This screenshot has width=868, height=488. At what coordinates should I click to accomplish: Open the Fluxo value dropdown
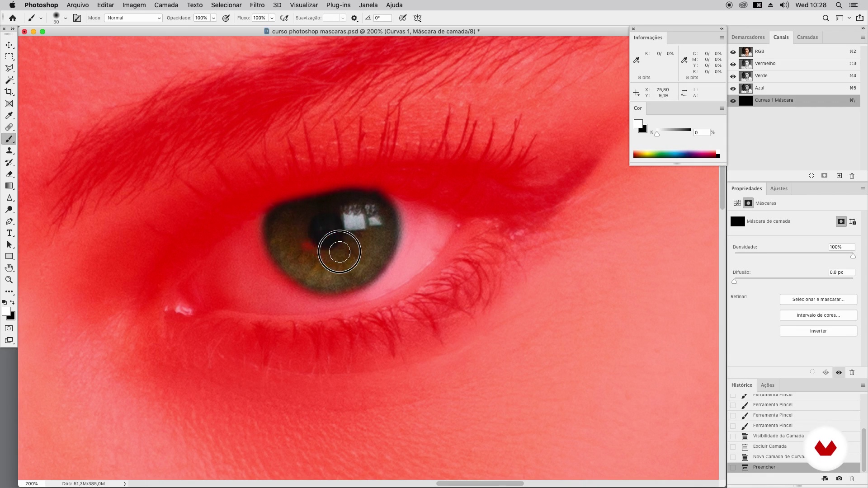272,18
